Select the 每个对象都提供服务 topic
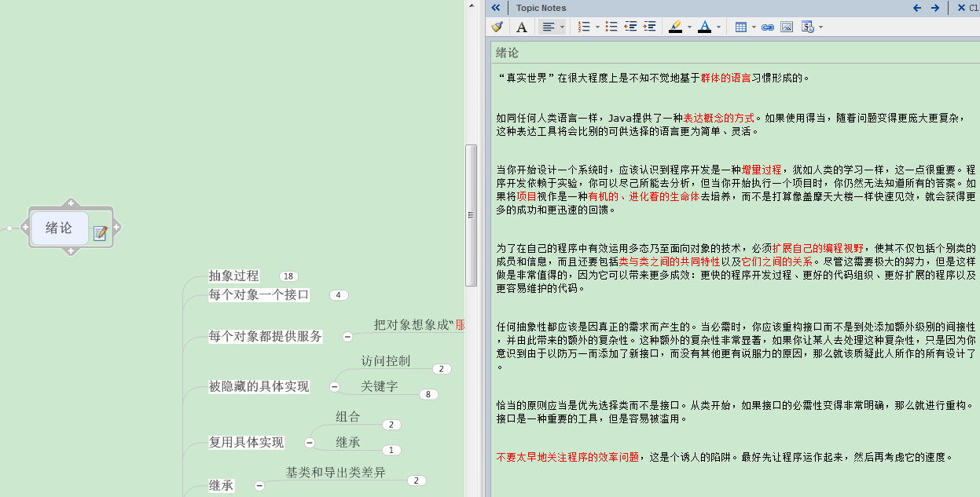This screenshot has height=497, width=980. pyautogui.click(x=266, y=336)
